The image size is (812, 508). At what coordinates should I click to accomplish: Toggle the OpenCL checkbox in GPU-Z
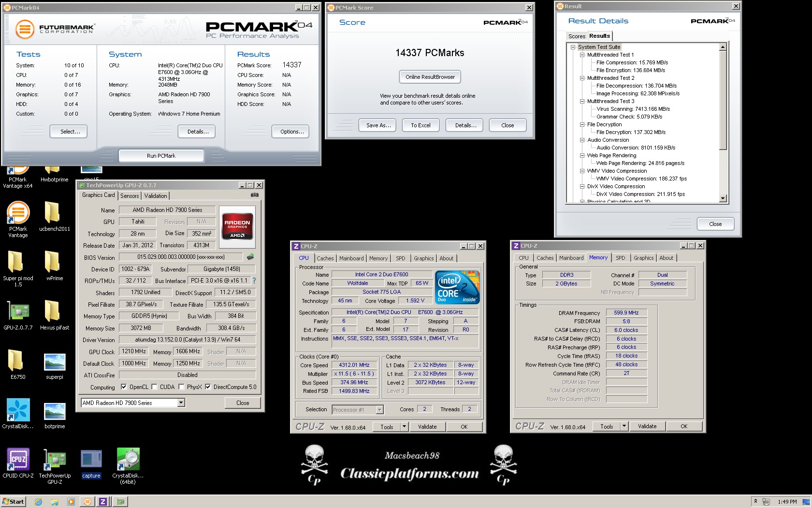(124, 387)
